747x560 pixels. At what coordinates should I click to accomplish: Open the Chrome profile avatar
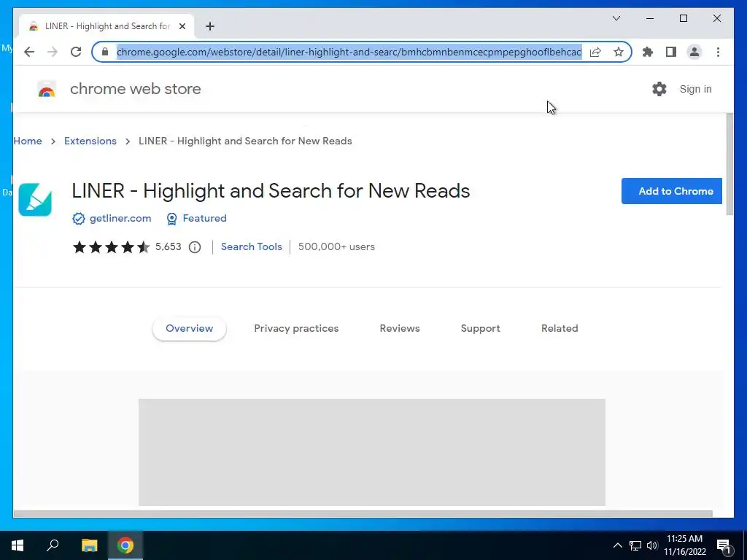(x=694, y=52)
